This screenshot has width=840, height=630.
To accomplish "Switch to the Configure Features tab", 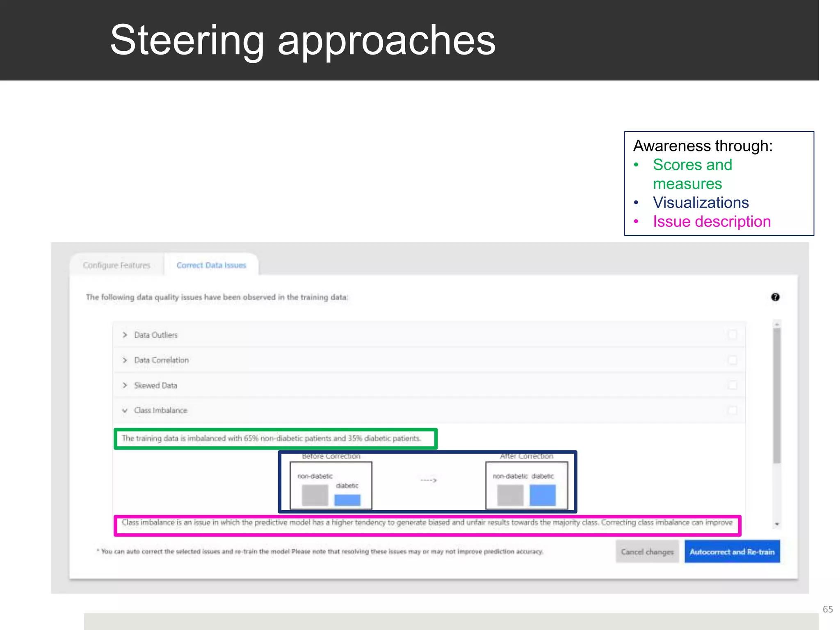I will [116, 265].
